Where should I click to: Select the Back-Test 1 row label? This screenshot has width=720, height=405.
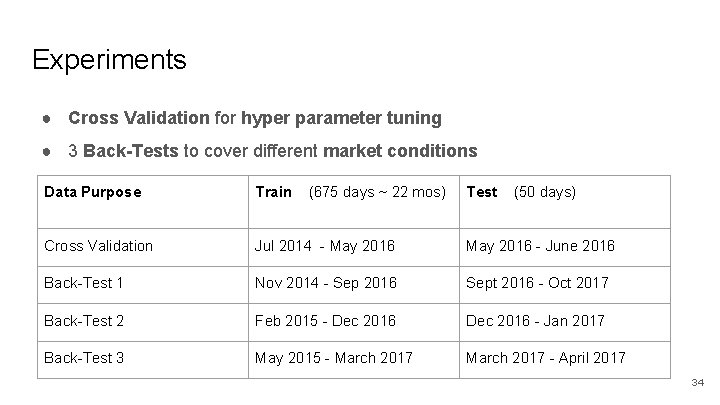click(143, 285)
